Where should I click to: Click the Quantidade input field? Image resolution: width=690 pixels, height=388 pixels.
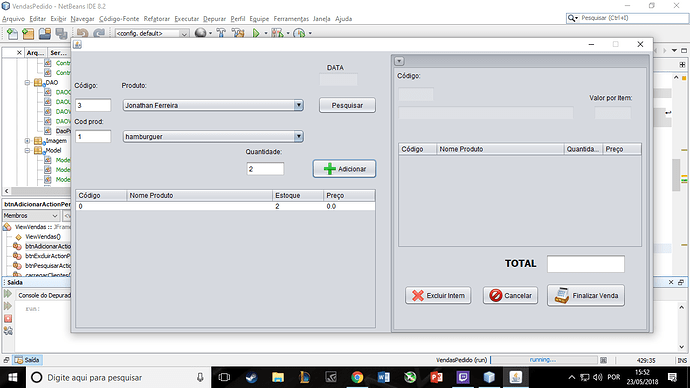tap(265, 169)
